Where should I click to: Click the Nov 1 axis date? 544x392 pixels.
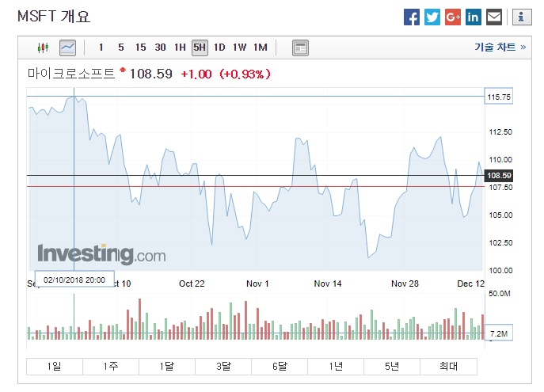(x=257, y=284)
